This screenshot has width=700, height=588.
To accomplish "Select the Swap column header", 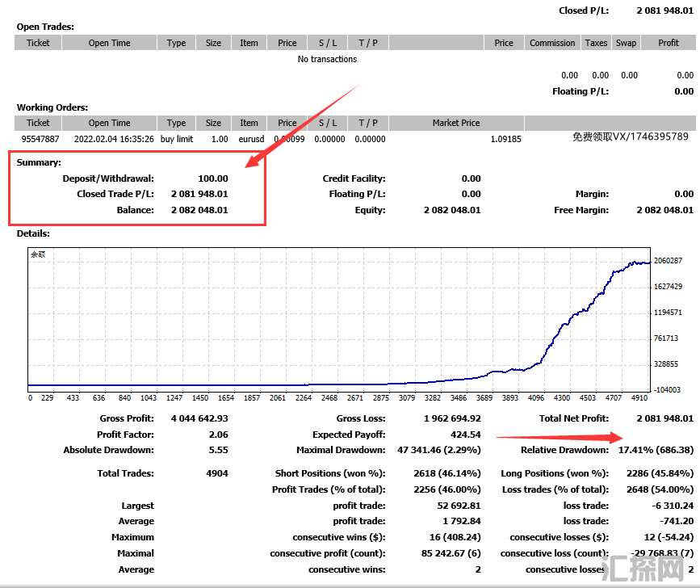I will tap(626, 43).
